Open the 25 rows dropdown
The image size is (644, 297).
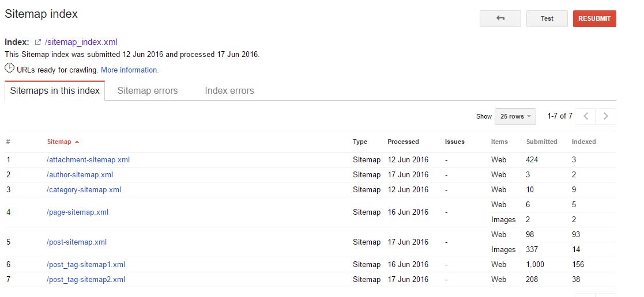(515, 116)
